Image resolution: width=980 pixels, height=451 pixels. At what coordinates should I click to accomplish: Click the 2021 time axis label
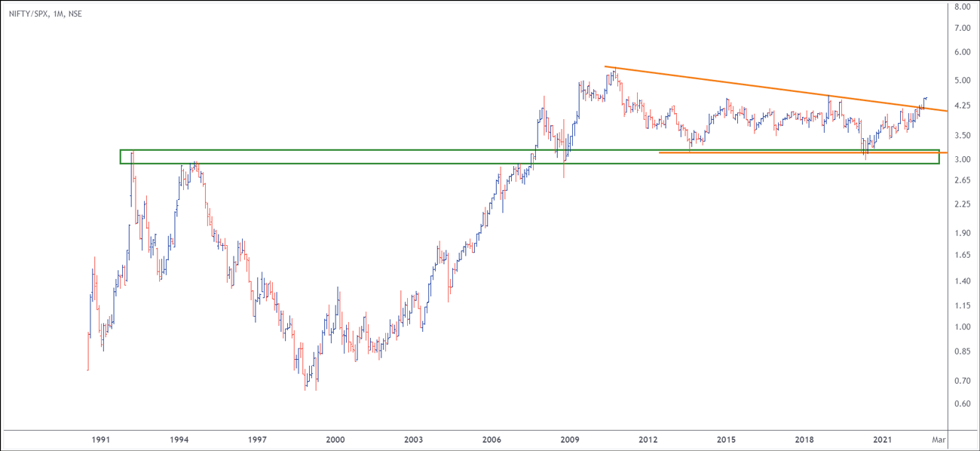[x=883, y=439]
